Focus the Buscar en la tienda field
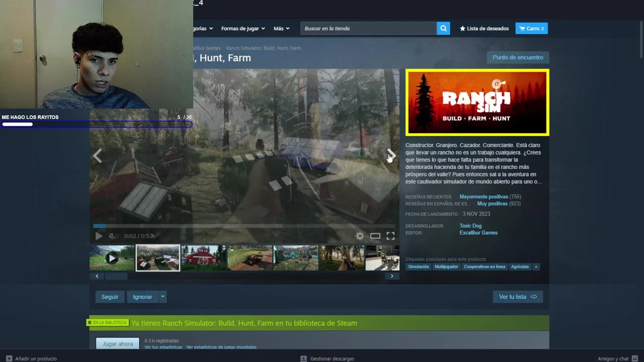644x362 pixels. click(368, 29)
